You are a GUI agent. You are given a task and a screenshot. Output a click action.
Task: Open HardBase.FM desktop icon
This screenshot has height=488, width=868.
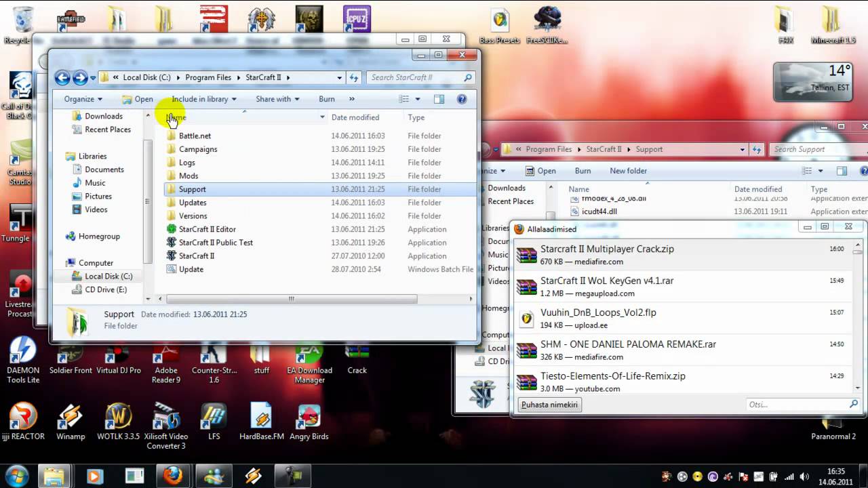(262, 422)
